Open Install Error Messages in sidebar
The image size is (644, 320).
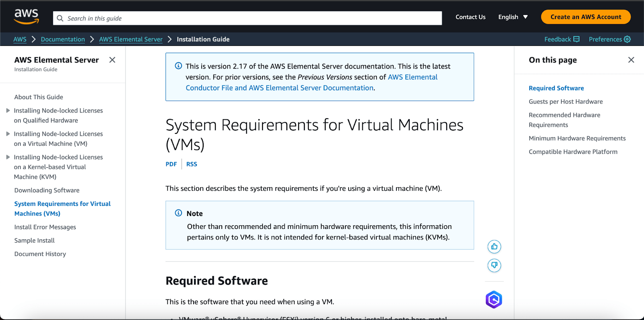click(45, 227)
